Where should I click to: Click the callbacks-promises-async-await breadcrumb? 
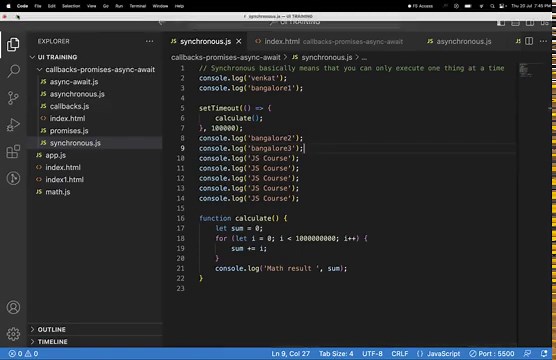point(226,57)
